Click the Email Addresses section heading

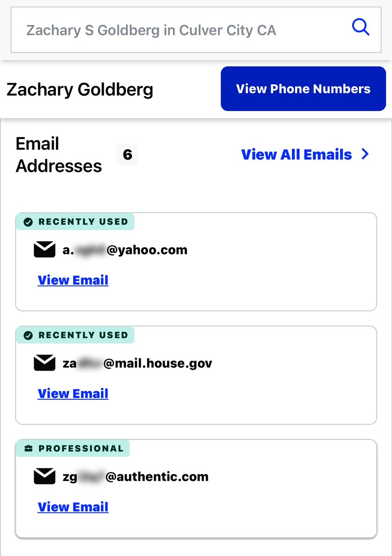(59, 155)
